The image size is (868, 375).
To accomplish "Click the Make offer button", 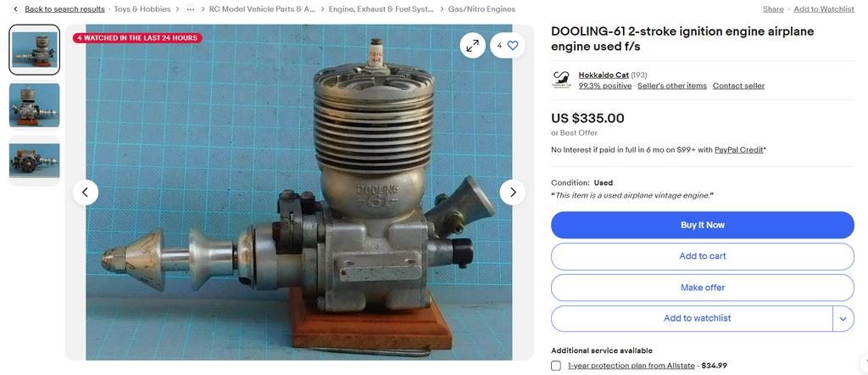I will (703, 288).
